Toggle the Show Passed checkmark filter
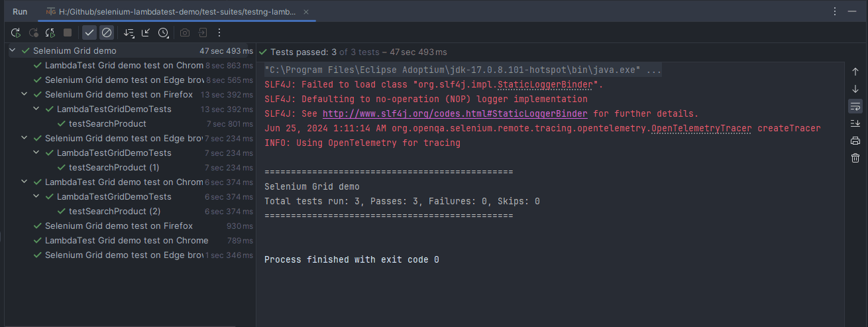The width and height of the screenshot is (868, 327). (89, 33)
